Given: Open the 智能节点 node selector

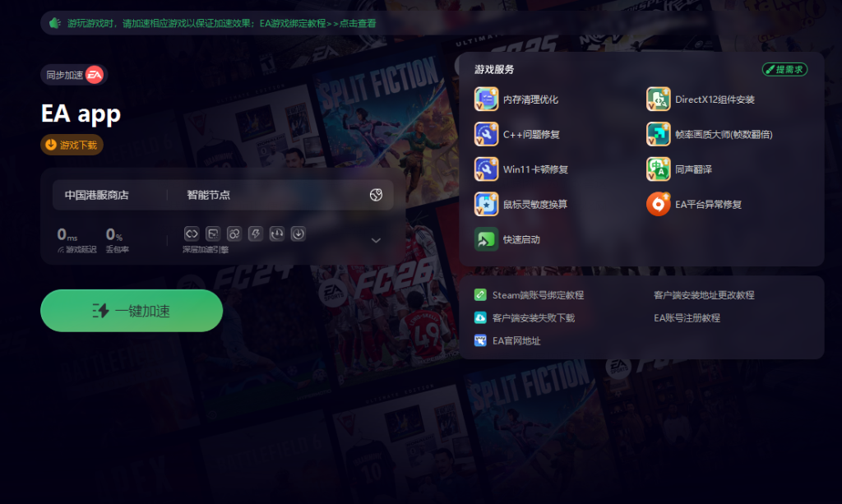Looking at the screenshot, I should click(x=208, y=195).
